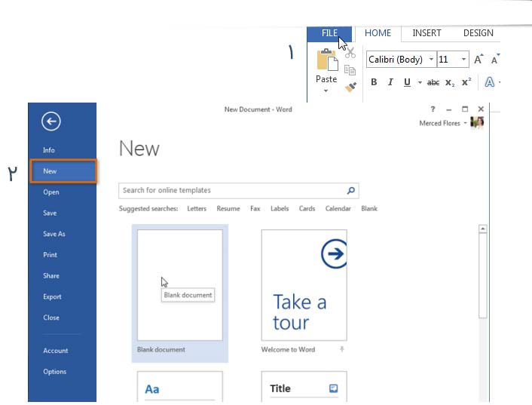Screen dimensions: 532x405
Task: Open the Calibri (Body) font dropdown
Action: pyautogui.click(x=431, y=60)
